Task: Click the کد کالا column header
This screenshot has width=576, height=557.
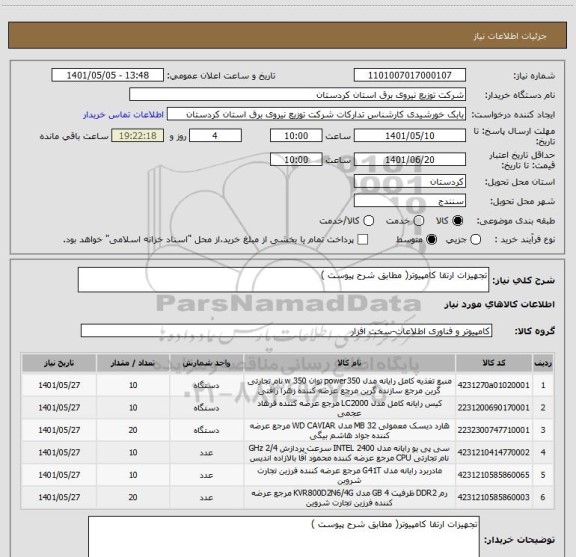Action: point(494,363)
